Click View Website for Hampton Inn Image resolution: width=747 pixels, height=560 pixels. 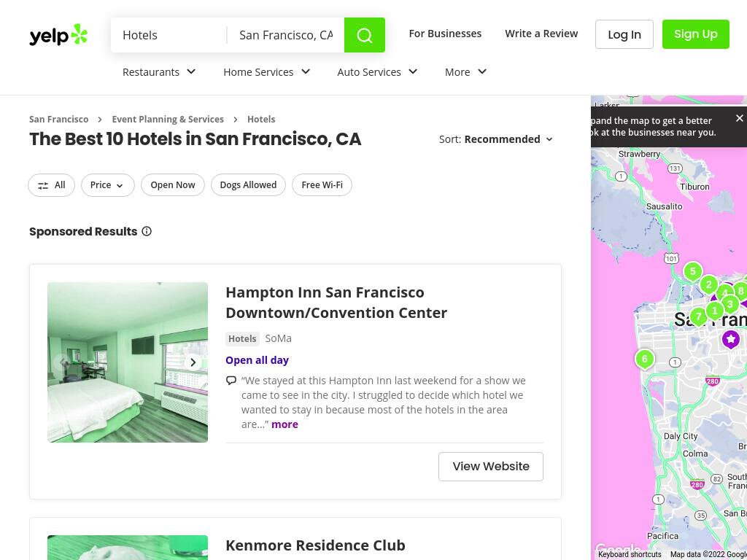tap(491, 467)
